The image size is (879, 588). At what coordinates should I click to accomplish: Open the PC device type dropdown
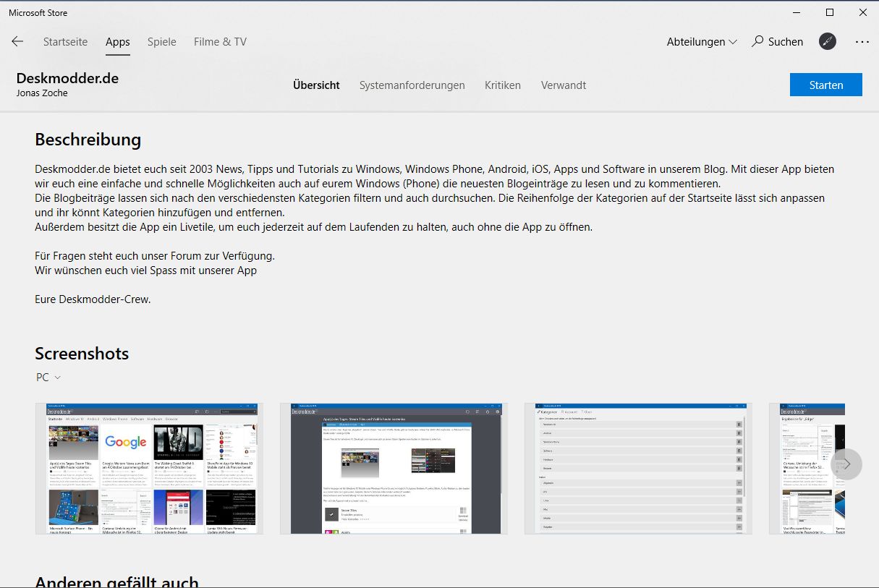pyautogui.click(x=48, y=378)
